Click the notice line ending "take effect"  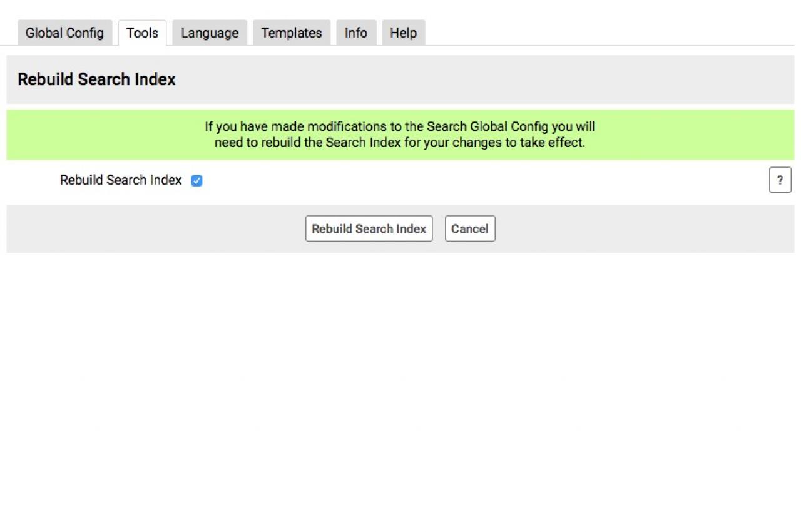click(x=400, y=143)
